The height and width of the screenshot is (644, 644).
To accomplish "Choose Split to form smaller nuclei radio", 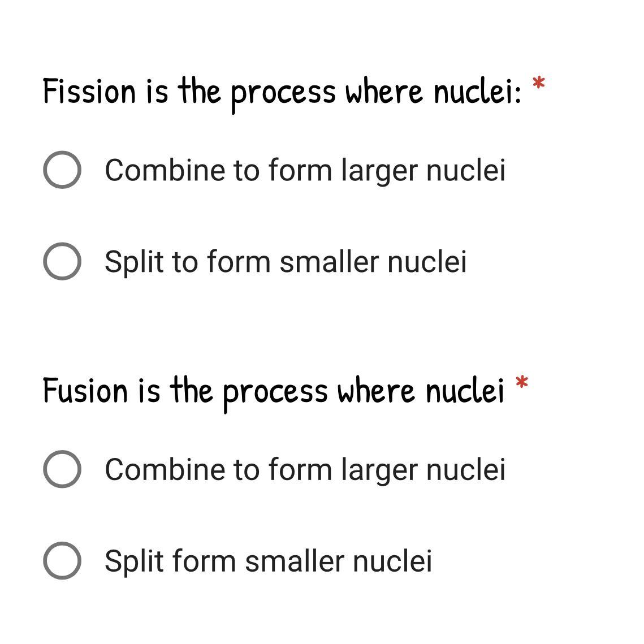I will pos(62,261).
